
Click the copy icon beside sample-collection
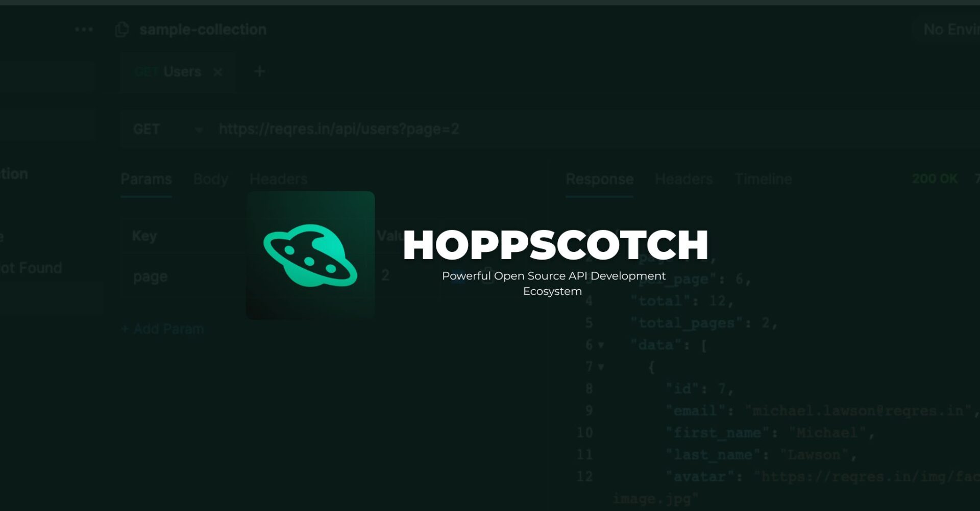[x=121, y=30]
